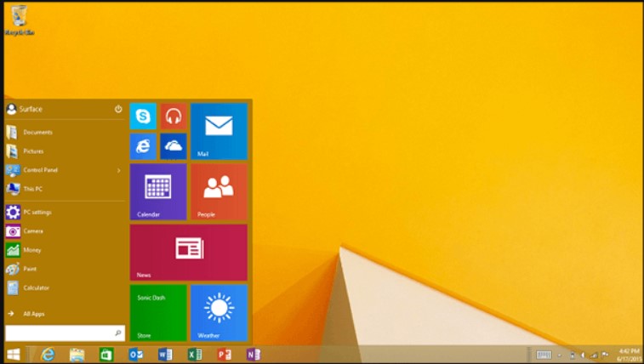Click the battery tray icon
This screenshot has height=364, width=644.
(573, 355)
